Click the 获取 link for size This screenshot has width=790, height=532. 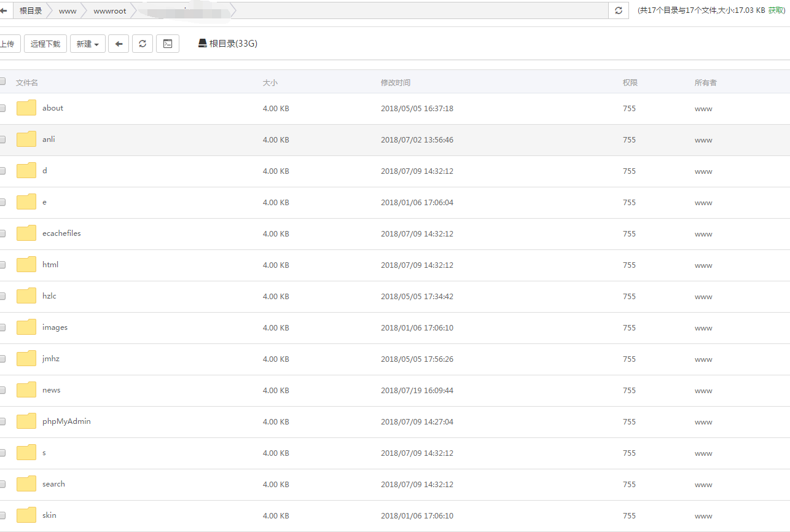(776, 10)
